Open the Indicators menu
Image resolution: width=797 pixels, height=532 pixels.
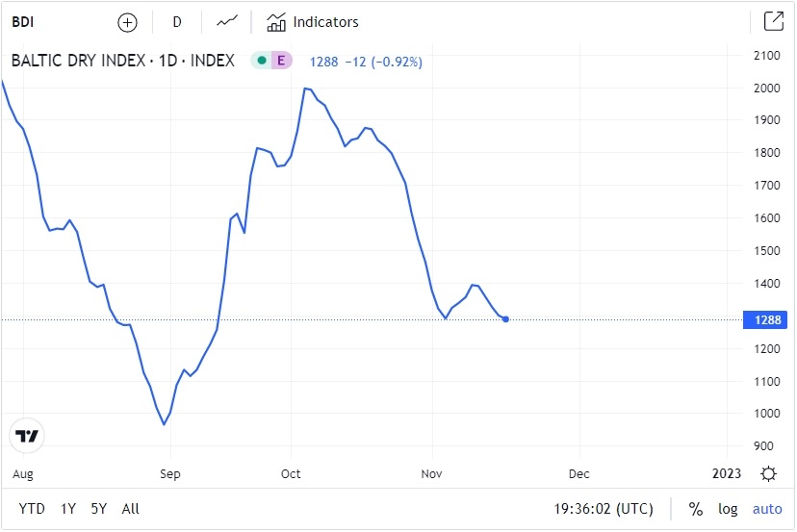click(312, 22)
